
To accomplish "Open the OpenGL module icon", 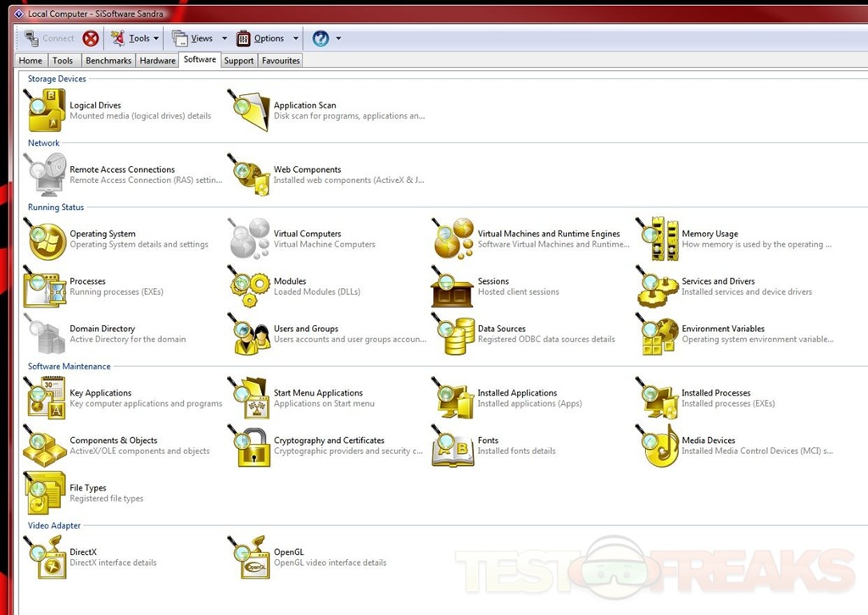I will click(x=249, y=557).
